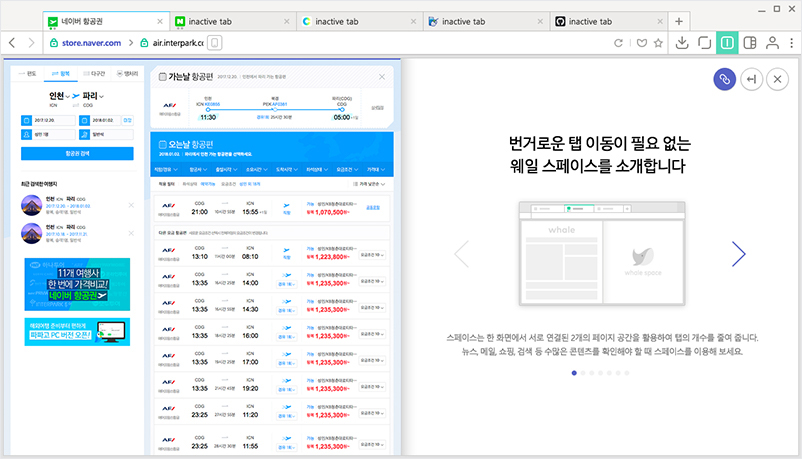
Task: Open the 직항/경유 filter dropdown
Action: point(166,169)
